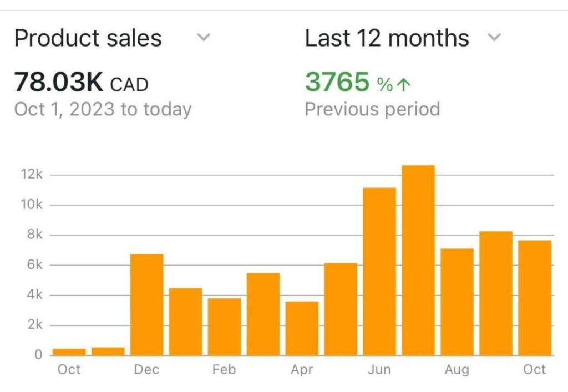The image size is (568, 392).
Task: Select the May bar just before June
Action: click(341, 309)
